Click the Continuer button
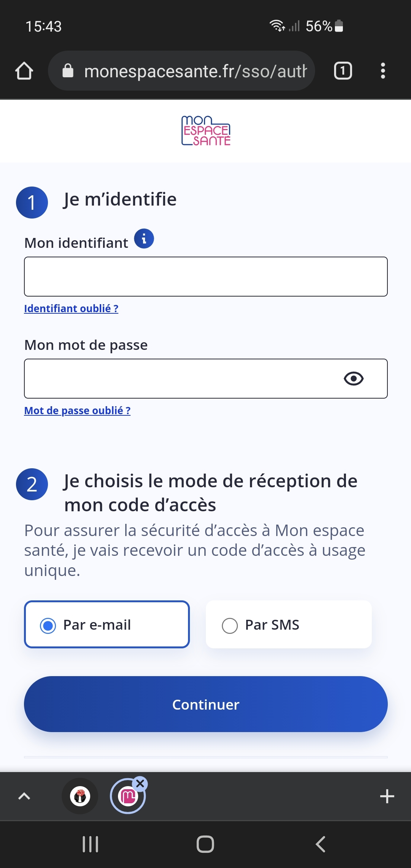Image resolution: width=411 pixels, height=868 pixels. pyautogui.click(x=206, y=704)
